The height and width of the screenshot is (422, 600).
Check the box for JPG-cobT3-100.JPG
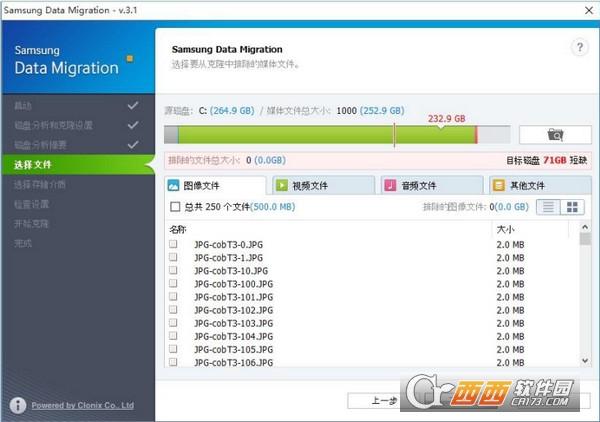click(173, 283)
